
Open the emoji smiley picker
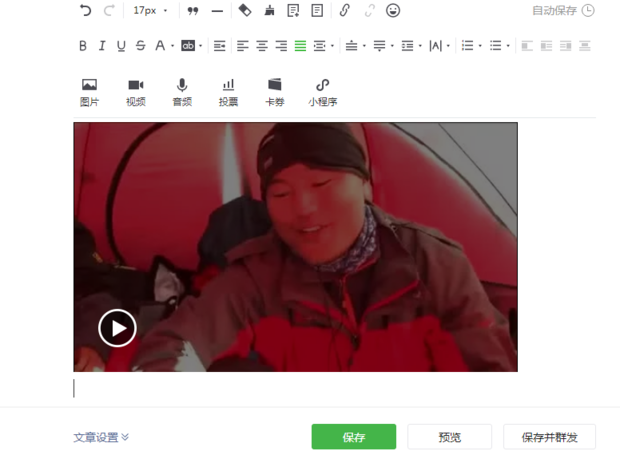click(393, 10)
